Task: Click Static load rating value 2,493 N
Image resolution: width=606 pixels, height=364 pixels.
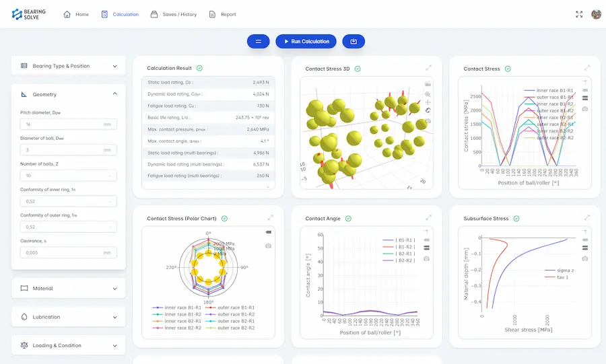Action: [x=261, y=82]
